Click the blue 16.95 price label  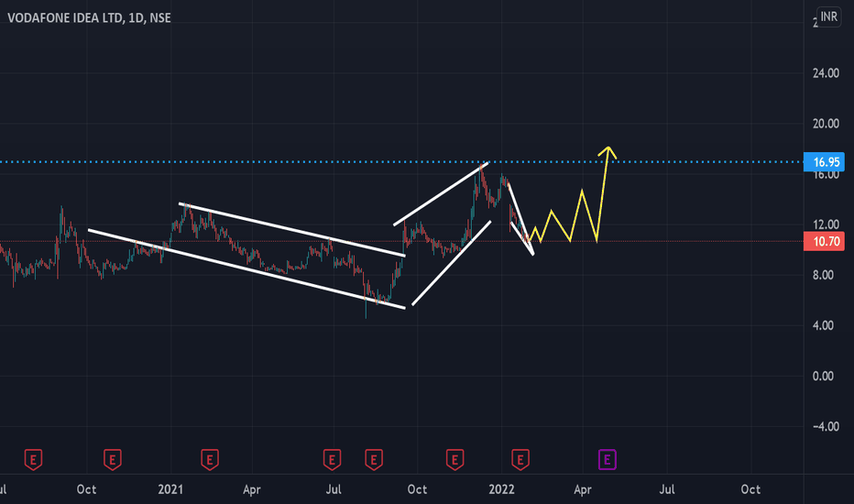[x=824, y=162]
